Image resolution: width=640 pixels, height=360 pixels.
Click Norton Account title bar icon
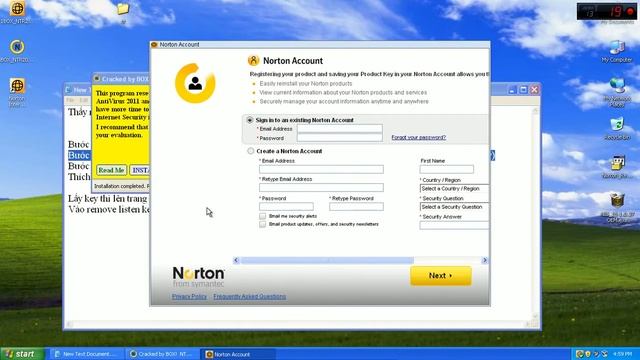click(x=154, y=44)
